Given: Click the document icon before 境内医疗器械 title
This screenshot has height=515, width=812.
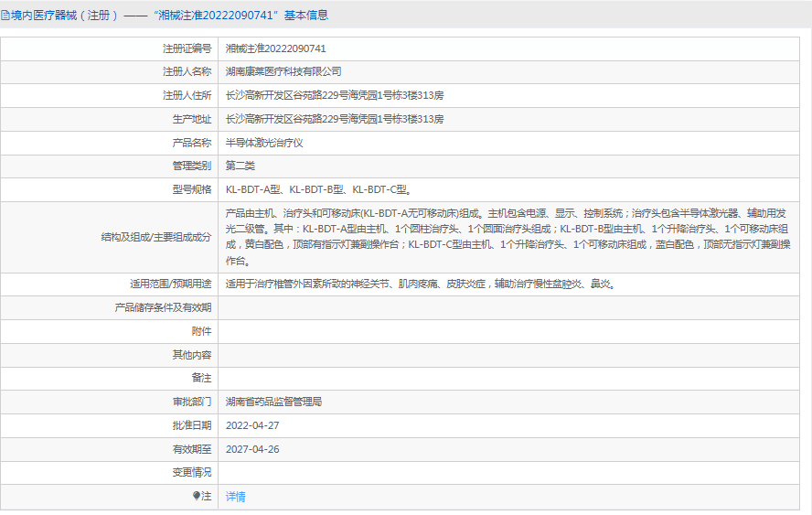Looking at the screenshot, I should 5,16.
